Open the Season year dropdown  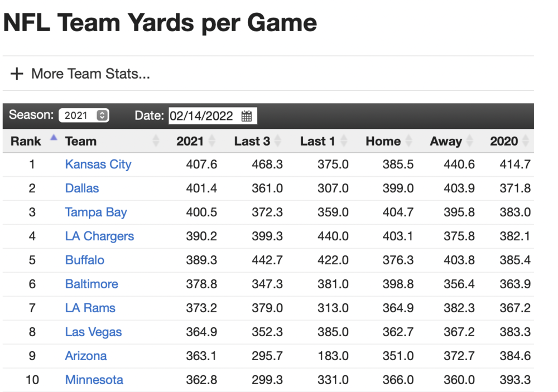click(x=84, y=115)
